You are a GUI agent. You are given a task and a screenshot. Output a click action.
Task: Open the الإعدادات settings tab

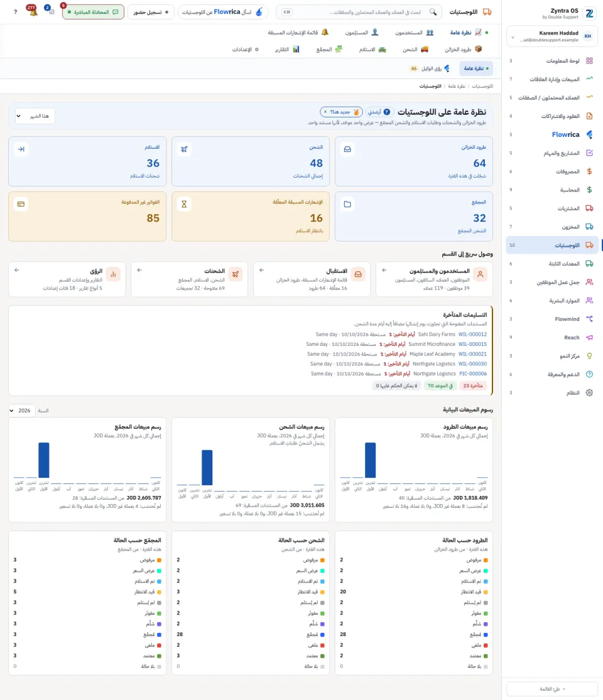point(246,49)
